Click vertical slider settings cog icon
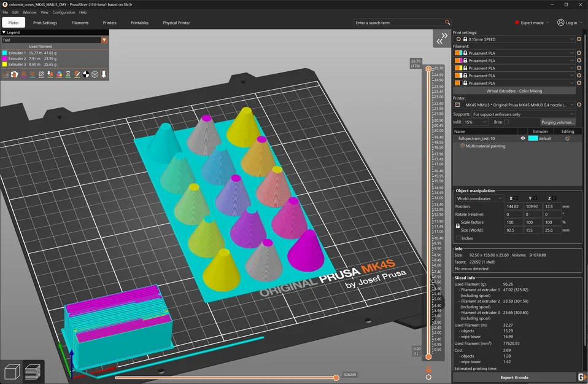Image resolution: width=588 pixels, height=384 pixels. click(x=428, y=377)
